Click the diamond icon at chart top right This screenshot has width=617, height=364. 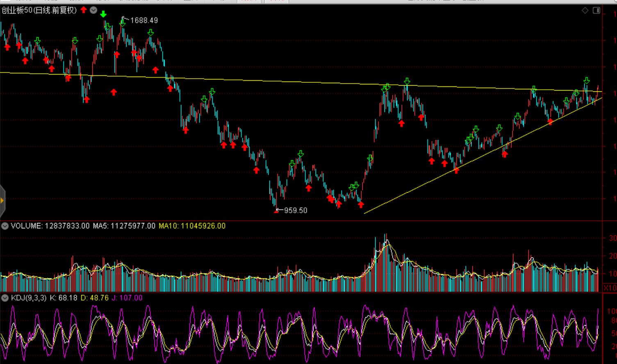coord(585,10)
